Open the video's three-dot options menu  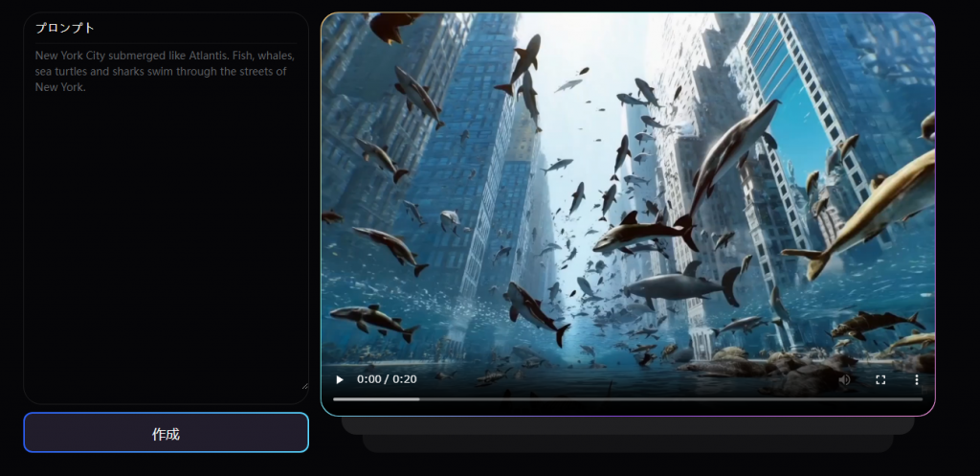pos(916,379)
